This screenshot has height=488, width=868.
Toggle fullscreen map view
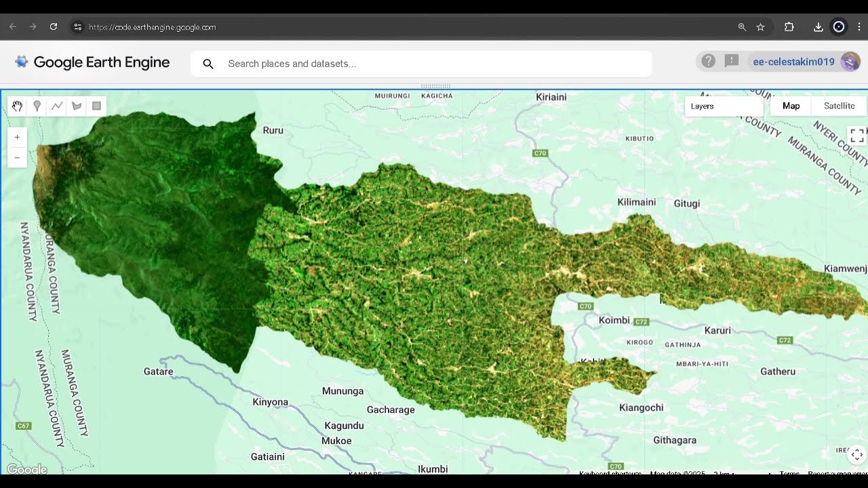coord(857,136)
